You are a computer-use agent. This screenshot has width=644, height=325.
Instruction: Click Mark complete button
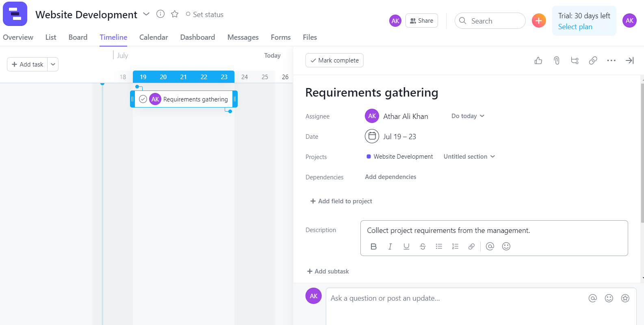click(x=334, y=60)
